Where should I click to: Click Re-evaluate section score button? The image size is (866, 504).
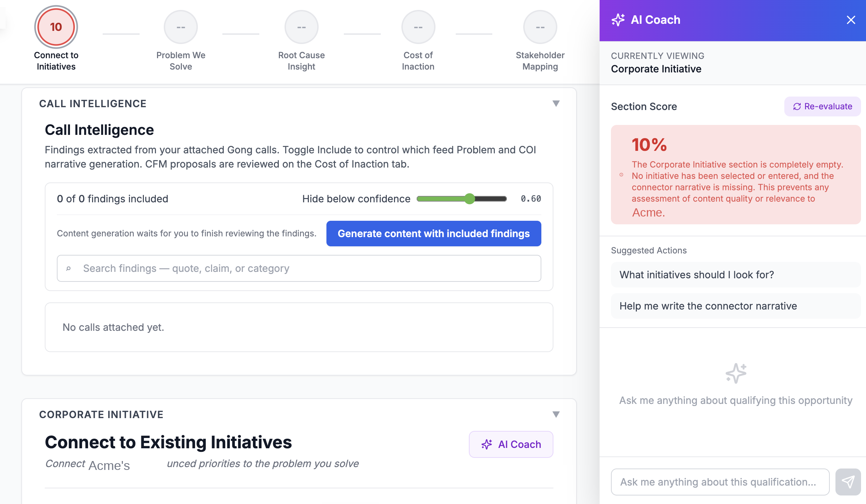pyautogui.click(x=822, y=106)
